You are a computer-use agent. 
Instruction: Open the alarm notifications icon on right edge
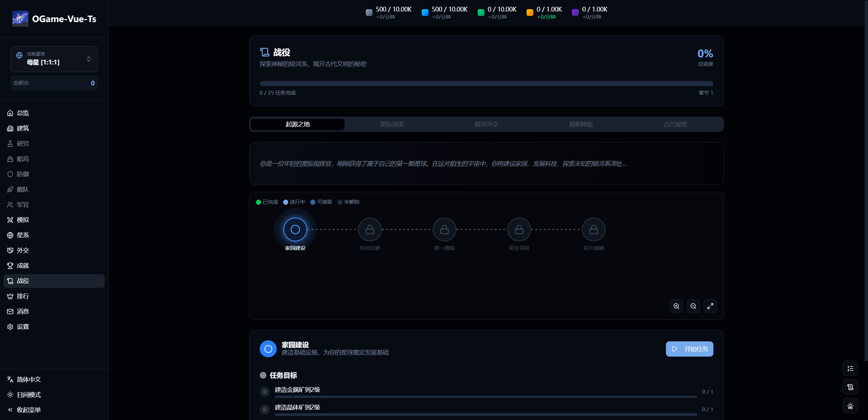coord(850,406)
